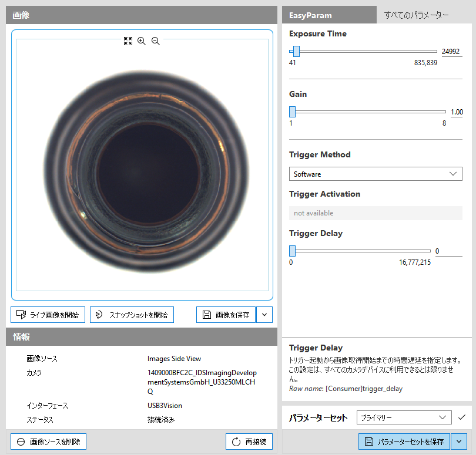Click the Trigger Delay slider handle
Image resolution: width=476 pixels, height=455 pixels.
tap(292, 251)
